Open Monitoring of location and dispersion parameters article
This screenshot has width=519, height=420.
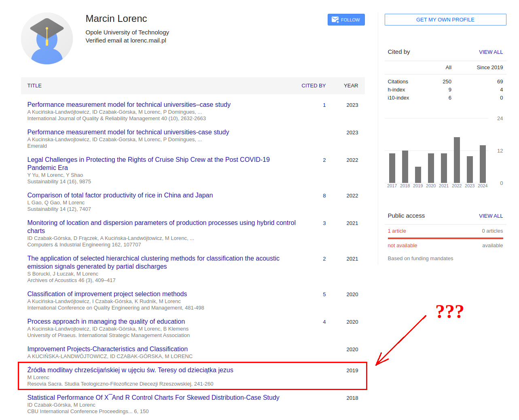coord(161,223)
